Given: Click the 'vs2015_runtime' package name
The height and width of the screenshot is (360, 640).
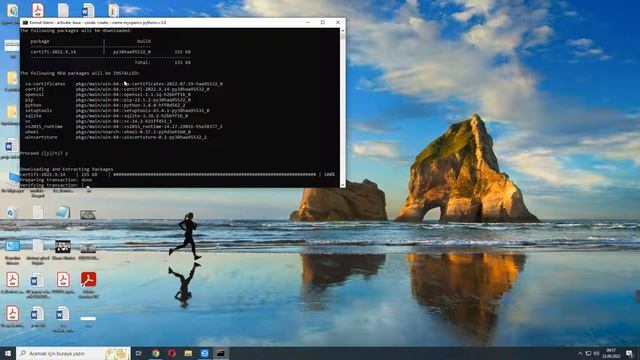Looking at the screenshot, I should (x=44, y=127).
